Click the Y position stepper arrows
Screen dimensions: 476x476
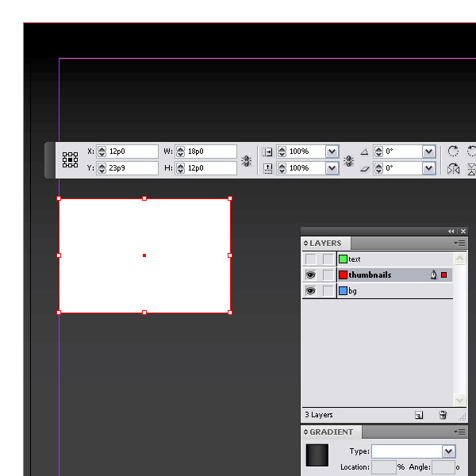tap(102, 168)
